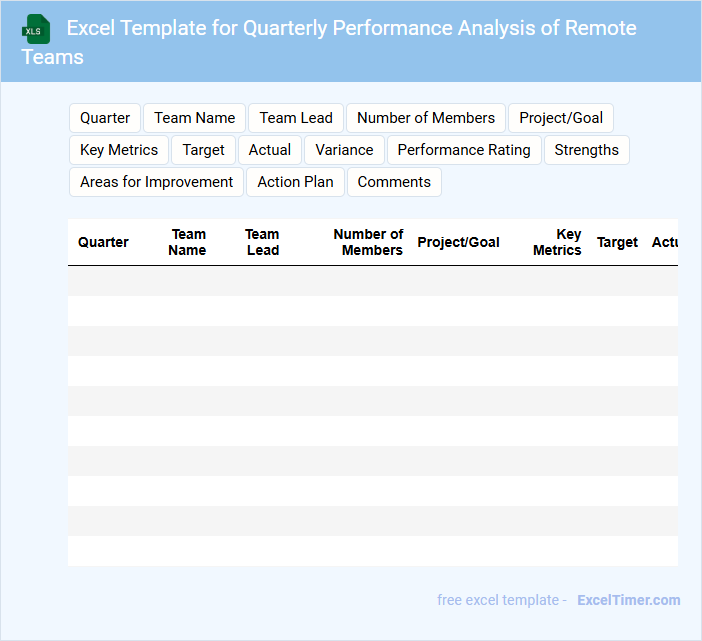Select the Quarter tag button
702x641 pixels.
(x=105, y=118)
